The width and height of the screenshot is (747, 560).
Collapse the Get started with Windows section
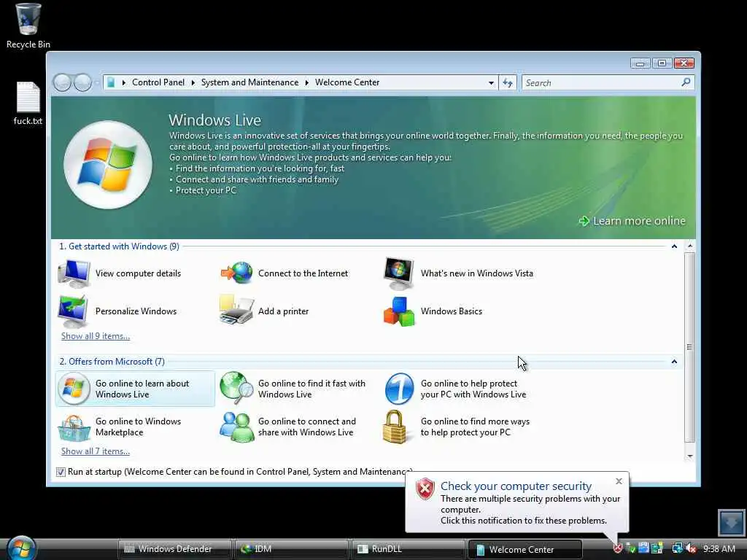674,246
